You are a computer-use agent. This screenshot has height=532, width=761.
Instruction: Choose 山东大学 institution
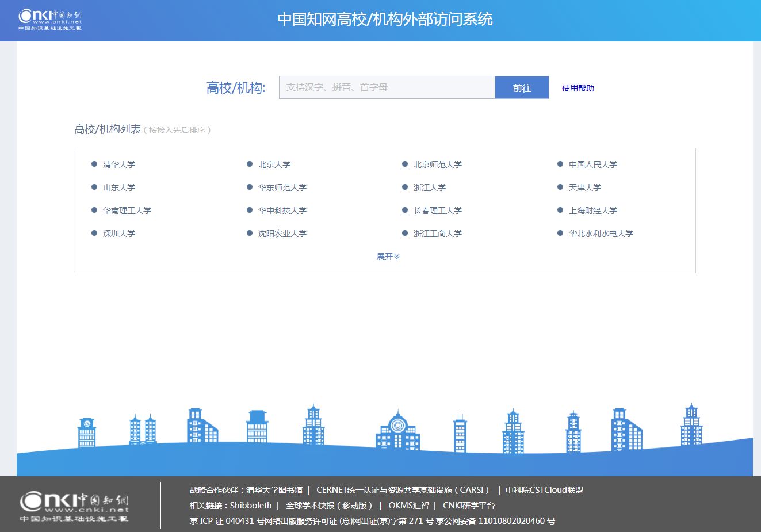click(x=119, y=187)
